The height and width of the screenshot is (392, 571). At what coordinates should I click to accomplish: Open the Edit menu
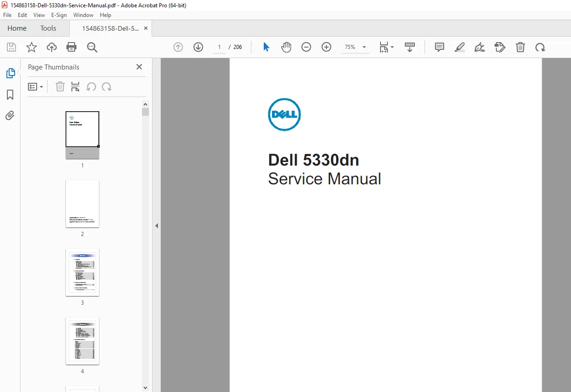[x=22, y=15]
